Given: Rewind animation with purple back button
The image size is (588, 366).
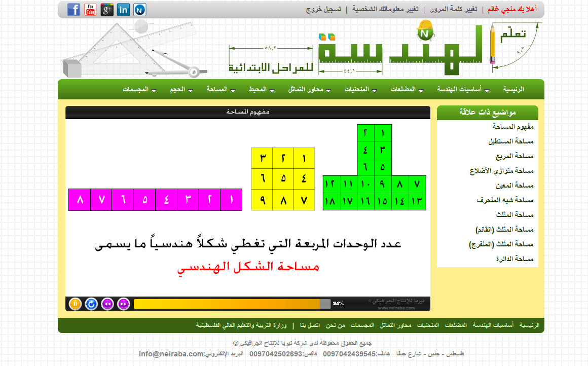Looking at the screenshot, I should 107,304.
